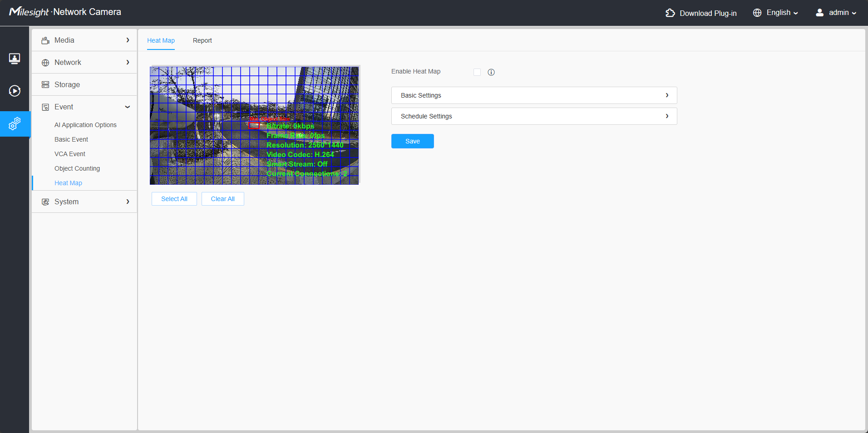Image resolution: width=868 pixels, height=433 pixels.
Task: Click the Download Plug-in link
Action: (x=708, y=13)
